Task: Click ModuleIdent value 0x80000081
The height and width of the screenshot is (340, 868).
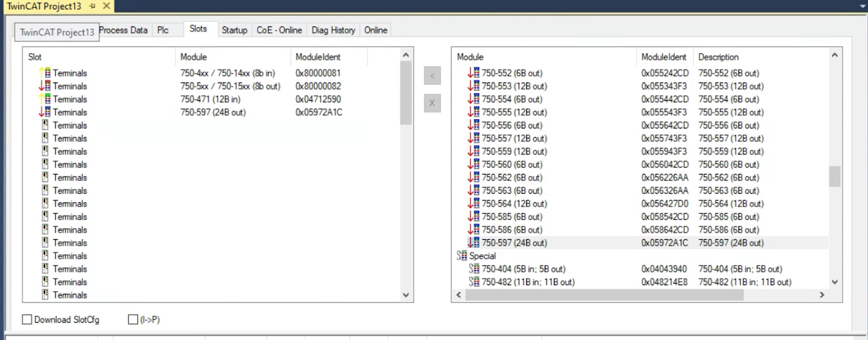Action: coord(318,73)
